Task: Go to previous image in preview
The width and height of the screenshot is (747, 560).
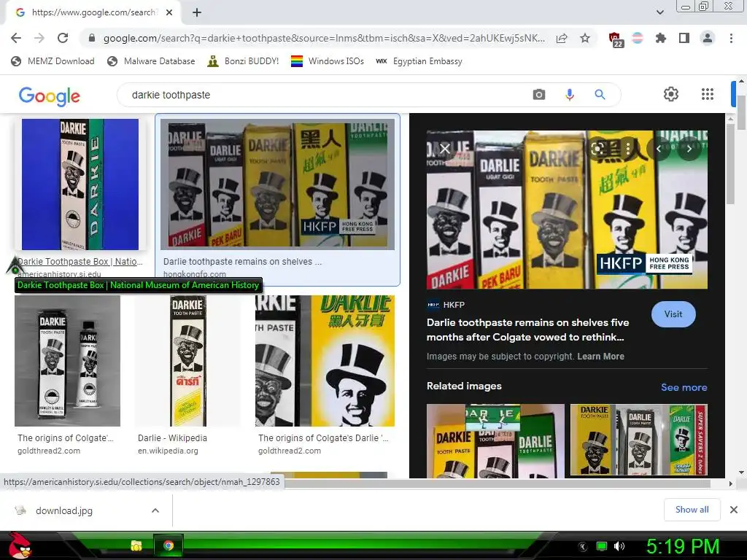Action: pos(659,149)
